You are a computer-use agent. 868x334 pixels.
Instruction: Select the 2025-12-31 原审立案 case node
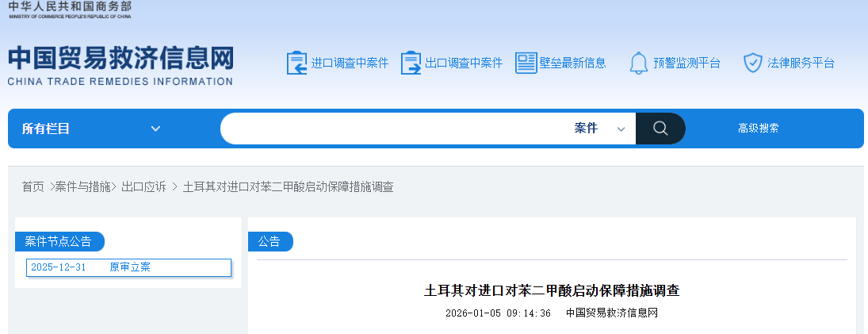click(128, 267)
